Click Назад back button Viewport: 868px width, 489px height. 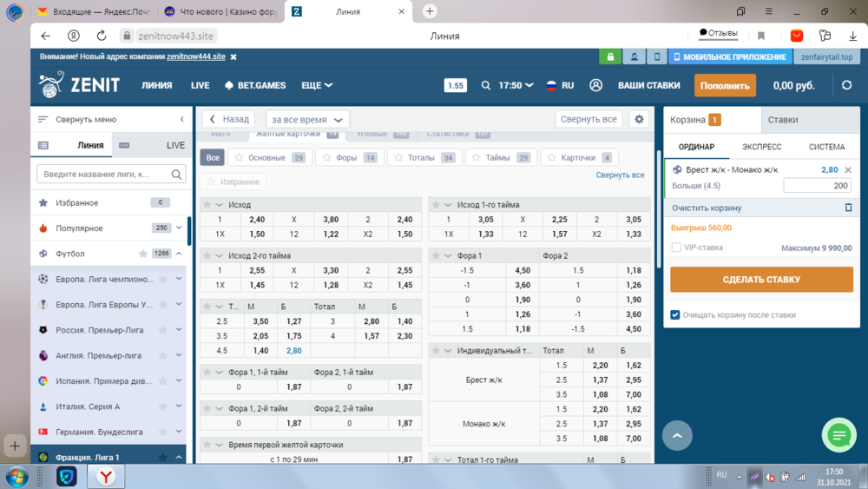[229, 119]
